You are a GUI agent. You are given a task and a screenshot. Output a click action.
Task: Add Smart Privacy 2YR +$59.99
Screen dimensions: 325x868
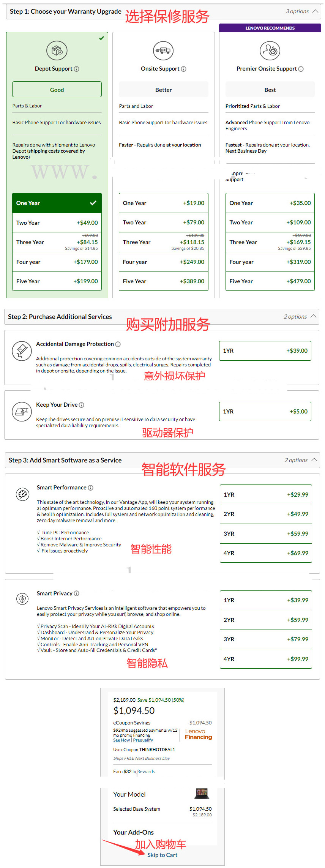coord(266,620)
